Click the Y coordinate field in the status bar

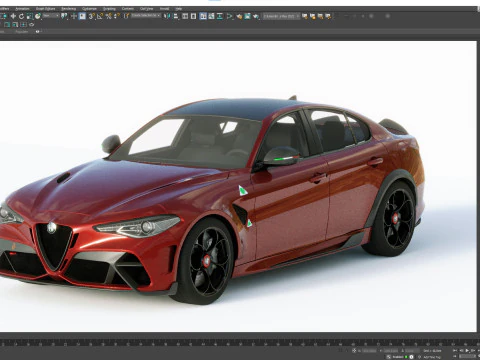pyautogui.click(x=391, y=351)
